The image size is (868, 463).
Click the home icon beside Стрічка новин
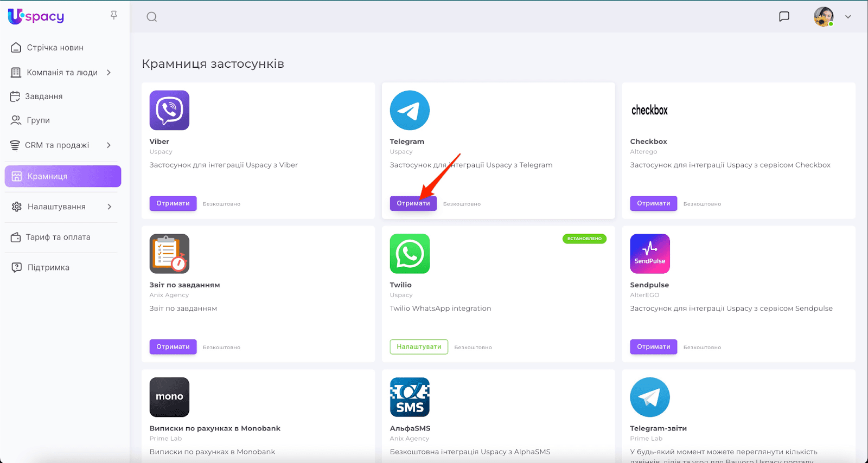click(16, 48)
